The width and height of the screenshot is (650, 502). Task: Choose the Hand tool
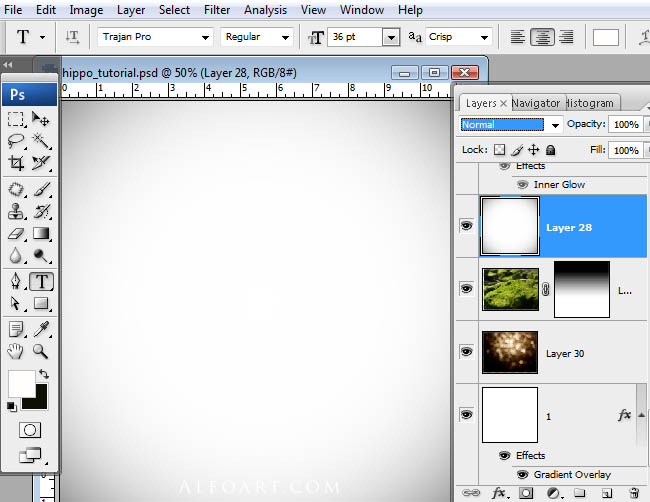[16, 352]
